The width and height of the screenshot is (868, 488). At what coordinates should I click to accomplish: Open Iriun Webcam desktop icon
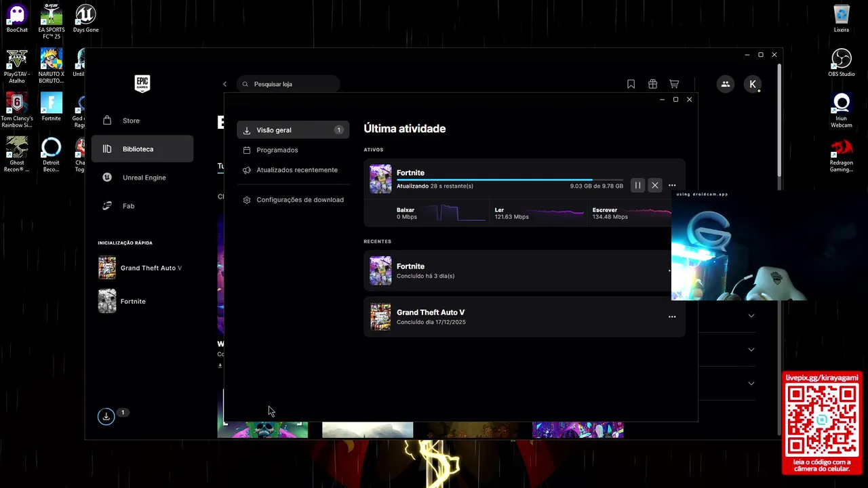click(842, 110)
